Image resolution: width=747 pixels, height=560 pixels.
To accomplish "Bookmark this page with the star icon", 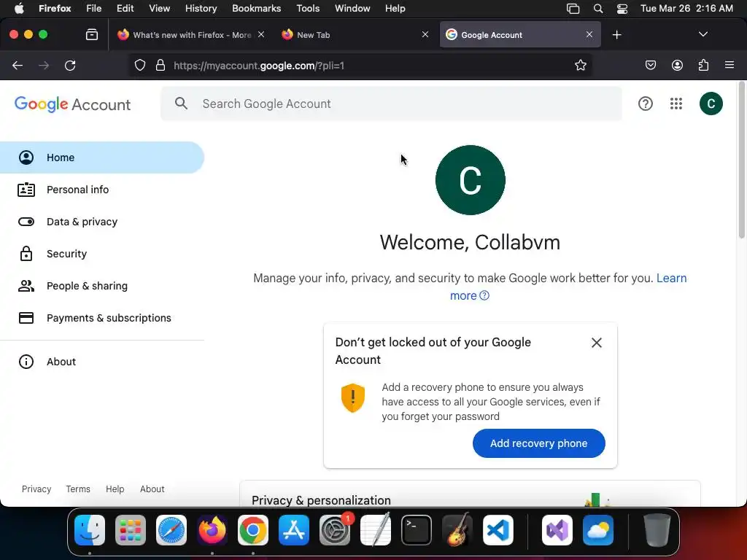I will [580, 65].
